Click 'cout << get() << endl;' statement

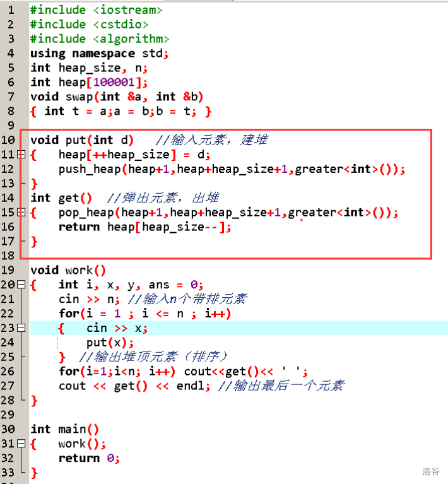click(134, 386)
